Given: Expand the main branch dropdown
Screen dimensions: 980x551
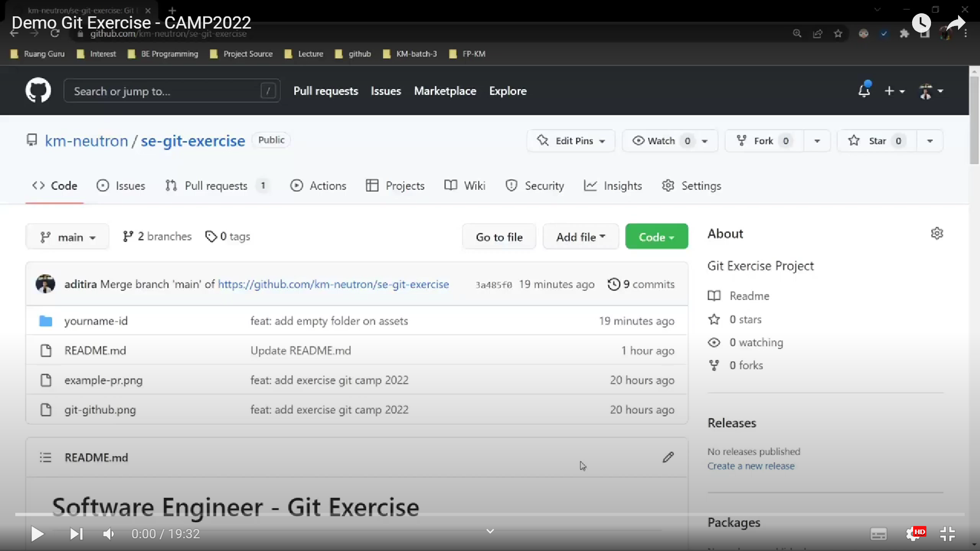Looking at the screenshot, I should 67,237.
